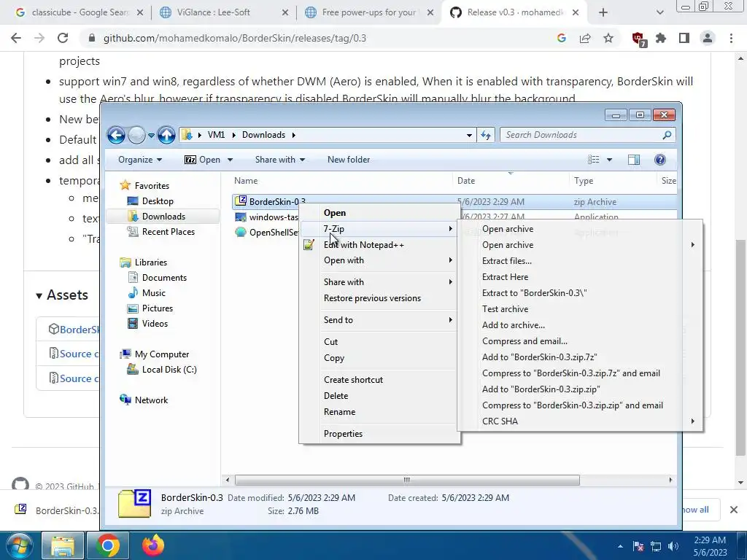The image size is (747, 560).
Task: Open the Chrome profile avatar icon
Action: pyautogui.click(x=708, y=38)
